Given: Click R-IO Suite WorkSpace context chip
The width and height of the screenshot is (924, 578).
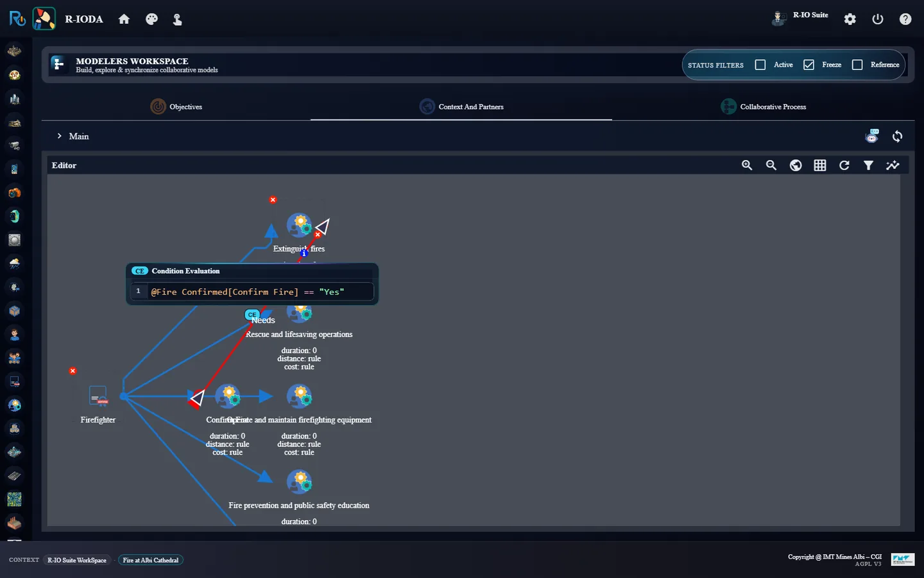Looking at the screenshot, I should [x=77, y=560].
